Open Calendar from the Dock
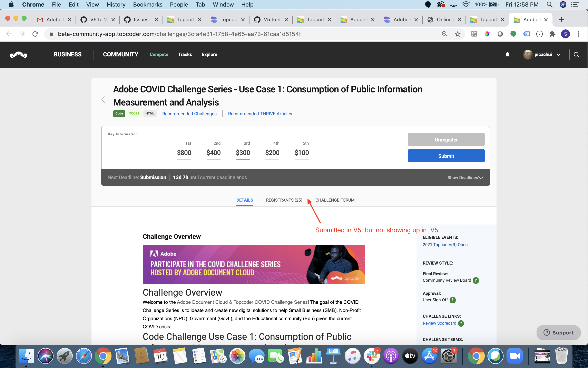 [x=161, y=356]
